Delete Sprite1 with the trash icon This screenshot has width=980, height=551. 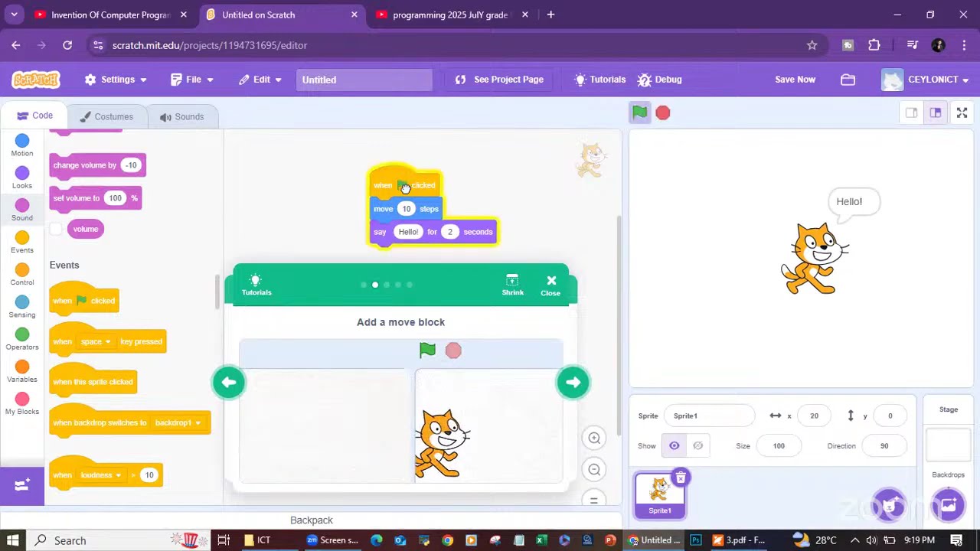(x=680, y=478)
